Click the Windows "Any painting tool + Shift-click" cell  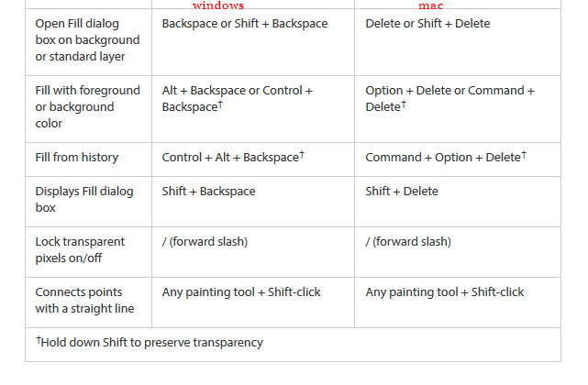241,292
